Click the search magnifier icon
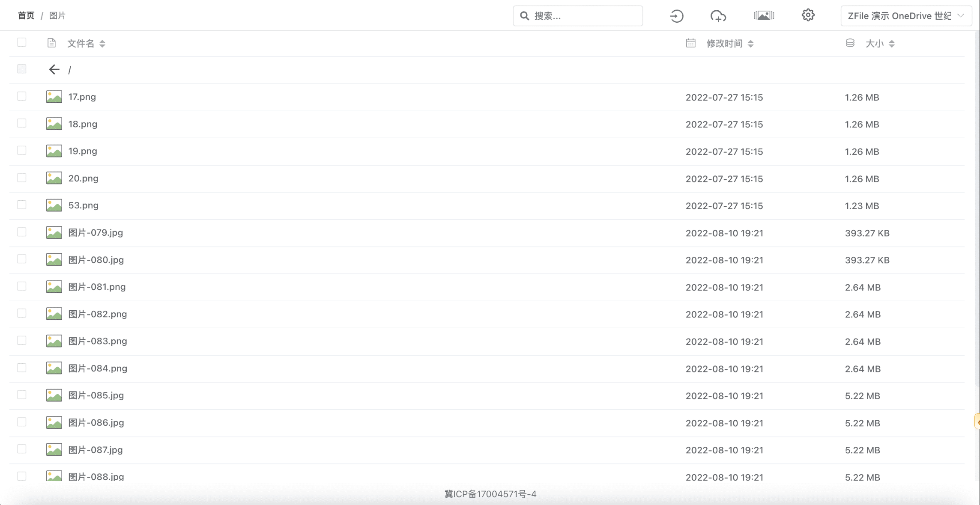The width and height of the screenshot is (980, 505). click(524, 16)
